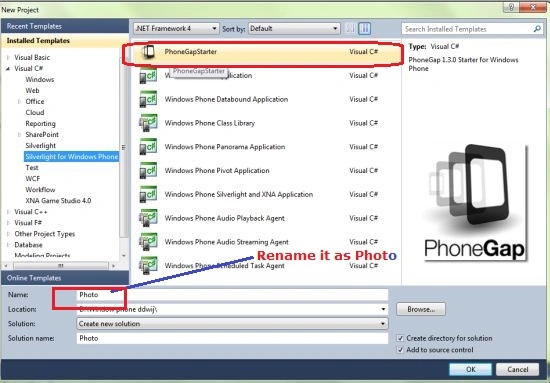Click the Solution name input field
Viewport: 550px width, 383px height.
point(232,338)
